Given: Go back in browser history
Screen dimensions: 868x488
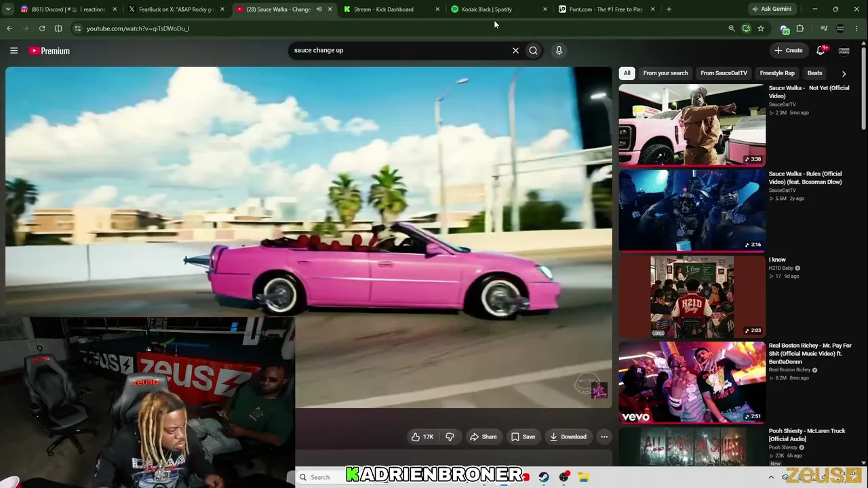Looking at the screenshot, I should (x=9, y=28).
